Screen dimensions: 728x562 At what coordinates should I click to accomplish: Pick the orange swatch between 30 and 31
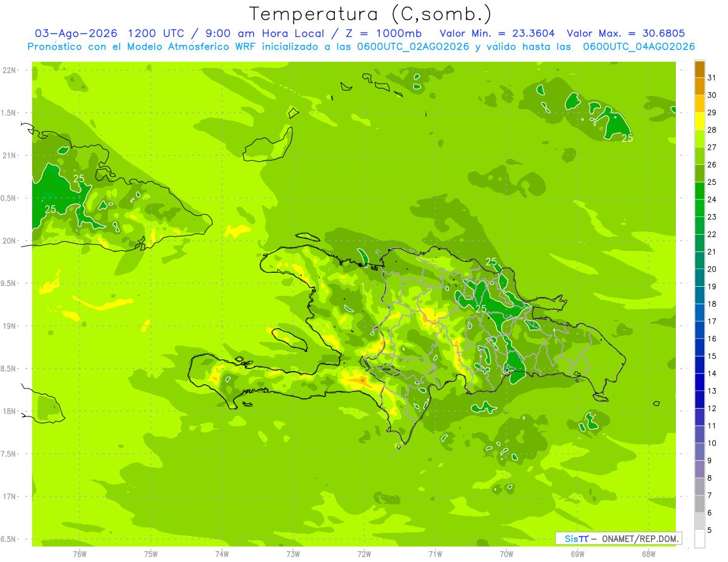click(699, 86)
